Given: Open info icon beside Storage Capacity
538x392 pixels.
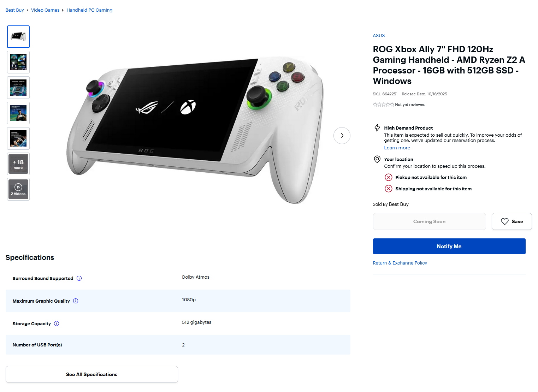Looking at the screenshot, I should [x=57, y=323].
